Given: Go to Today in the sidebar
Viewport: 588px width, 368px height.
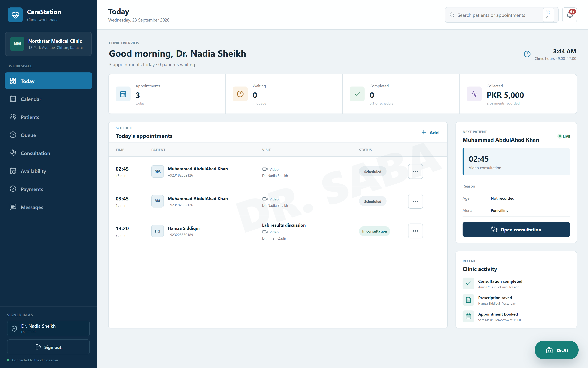Looking at the screenshot, I should (x=48, y=81).
